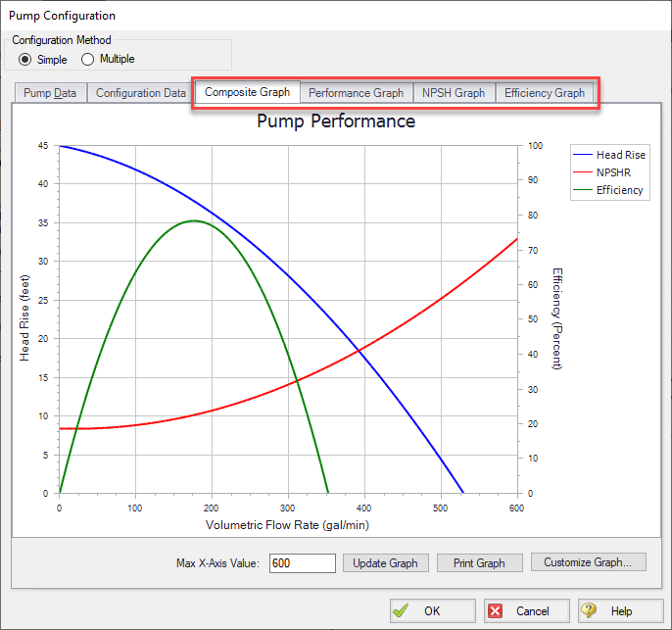672x630 pixels.
Task: Click the Print Graph button
Action: (x=479, y=563)
